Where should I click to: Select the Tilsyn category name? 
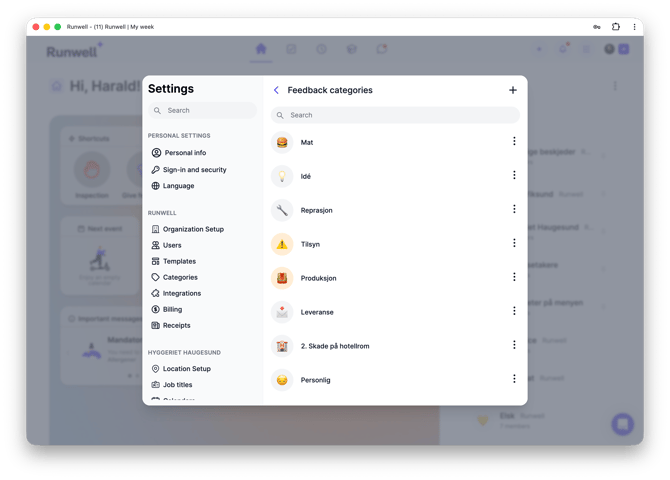[x=310, y=244]
